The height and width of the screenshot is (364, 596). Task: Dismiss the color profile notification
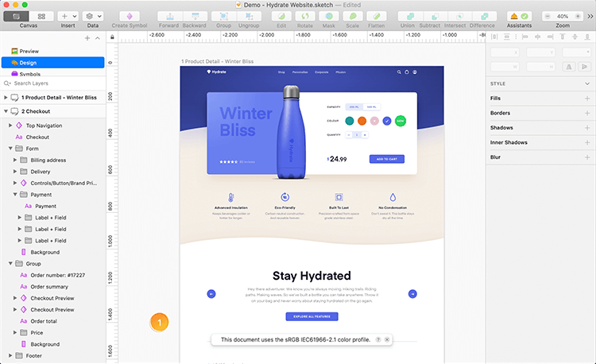[x=387, y=339]
